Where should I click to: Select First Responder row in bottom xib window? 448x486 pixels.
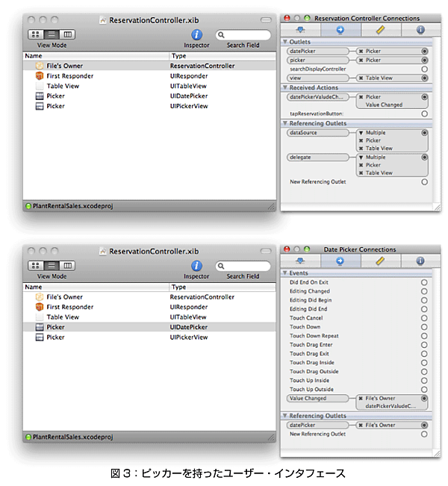point(149,307)
